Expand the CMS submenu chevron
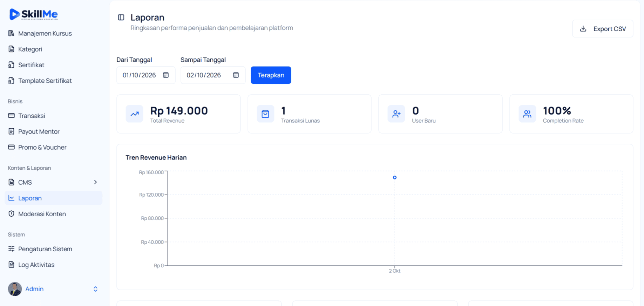Image resolution: width=644 pixels, height=306 pixels. tap(95, 182)
